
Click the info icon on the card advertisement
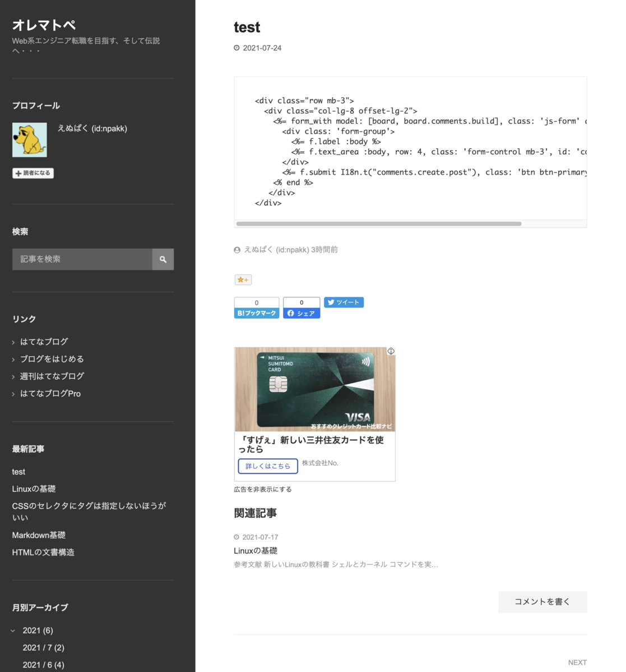[391, 350]
